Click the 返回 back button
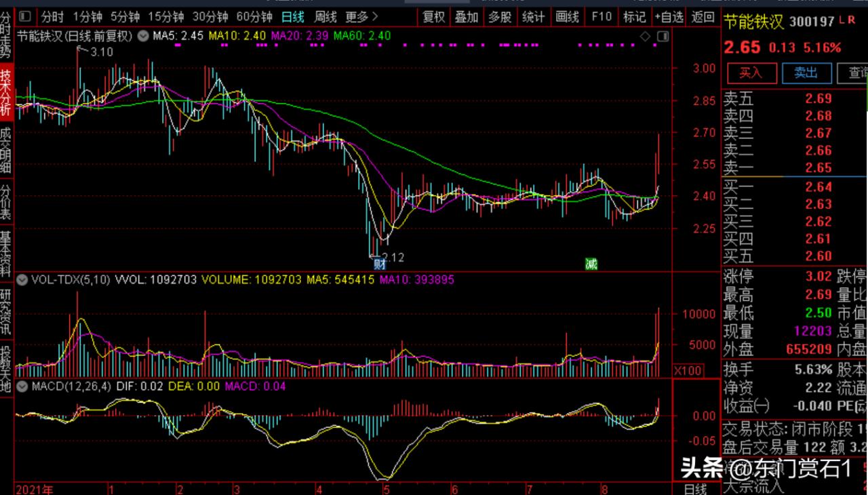The width and height of the screenshot is (868, 495). coord(703,17)
